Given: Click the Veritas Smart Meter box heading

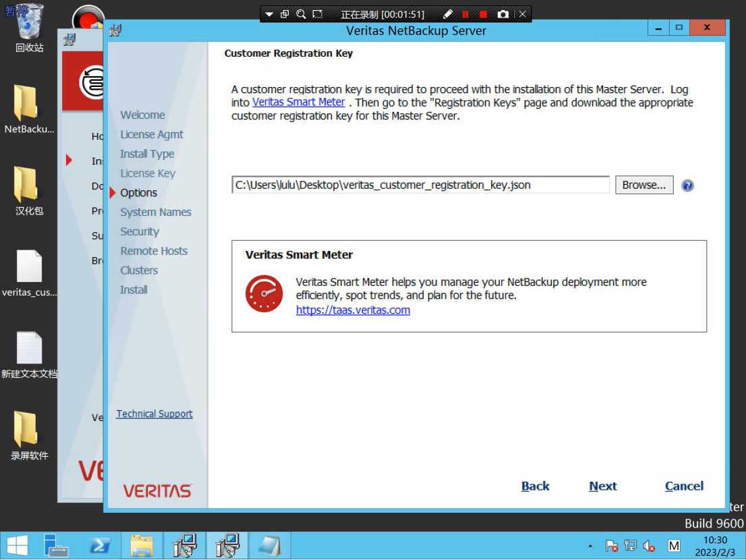Looking at the screenshot, I should pyautogui.click(x=299, y=255).
